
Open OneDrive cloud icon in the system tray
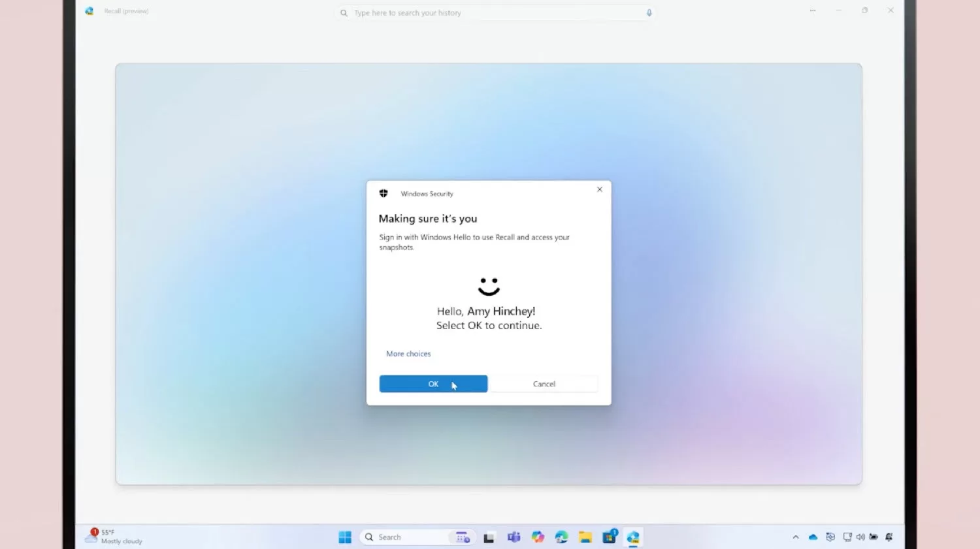[x=813, y=537]
